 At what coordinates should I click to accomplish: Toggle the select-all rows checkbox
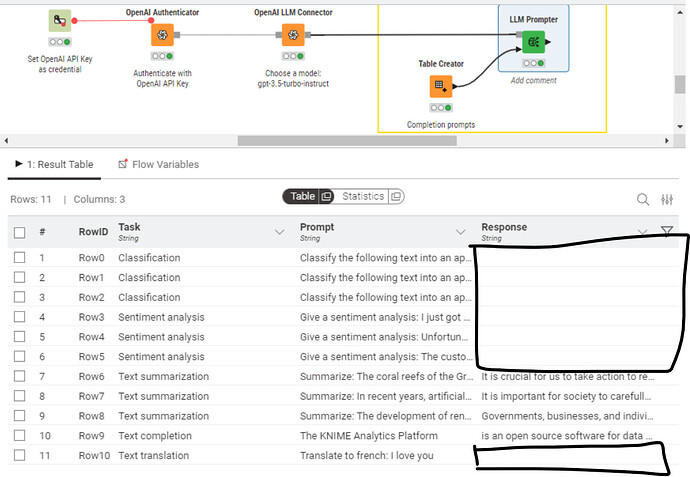[19, 232]
